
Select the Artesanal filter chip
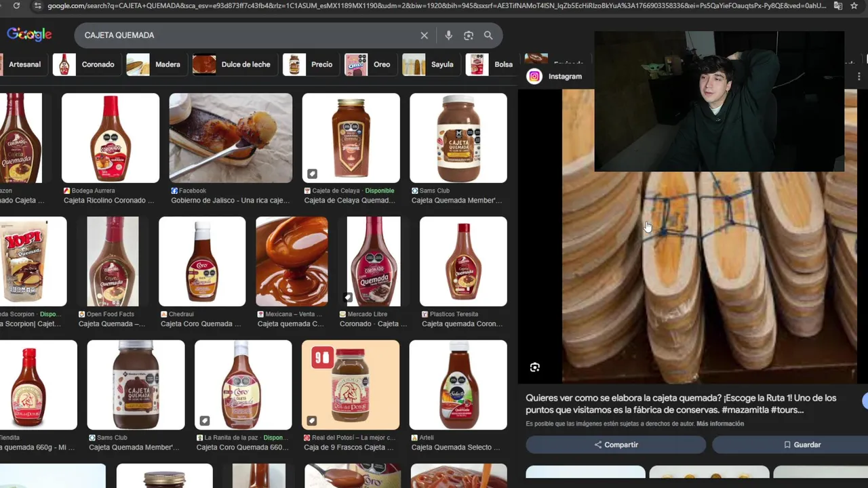[x=24, y=64]
